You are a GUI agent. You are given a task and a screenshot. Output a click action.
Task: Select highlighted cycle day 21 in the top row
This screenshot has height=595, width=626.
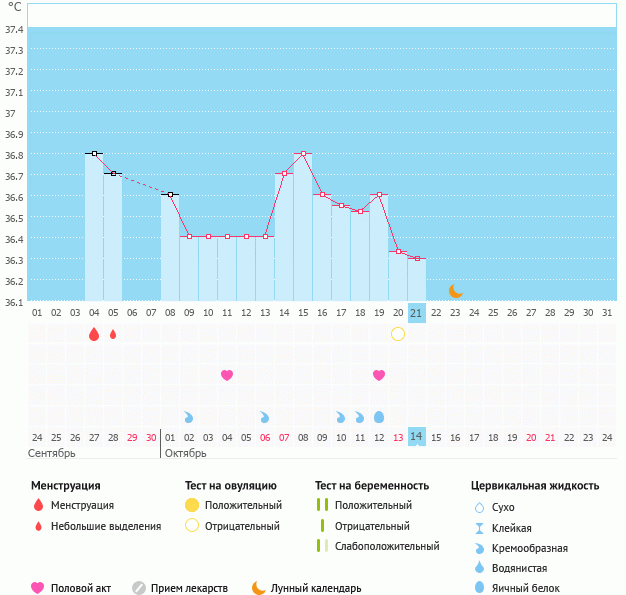point(417,313)
